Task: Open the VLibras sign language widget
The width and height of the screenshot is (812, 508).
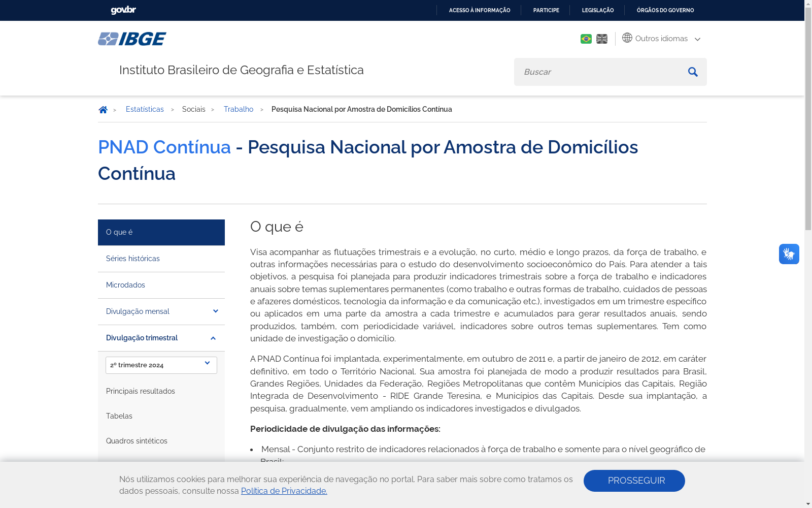Action: coord(789,254)
